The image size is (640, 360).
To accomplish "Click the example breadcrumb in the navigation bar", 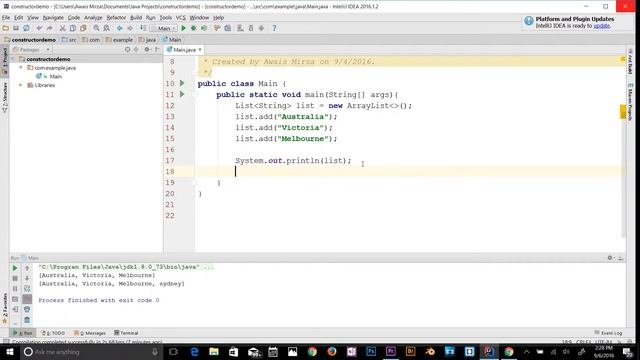I will click(119, 40).
